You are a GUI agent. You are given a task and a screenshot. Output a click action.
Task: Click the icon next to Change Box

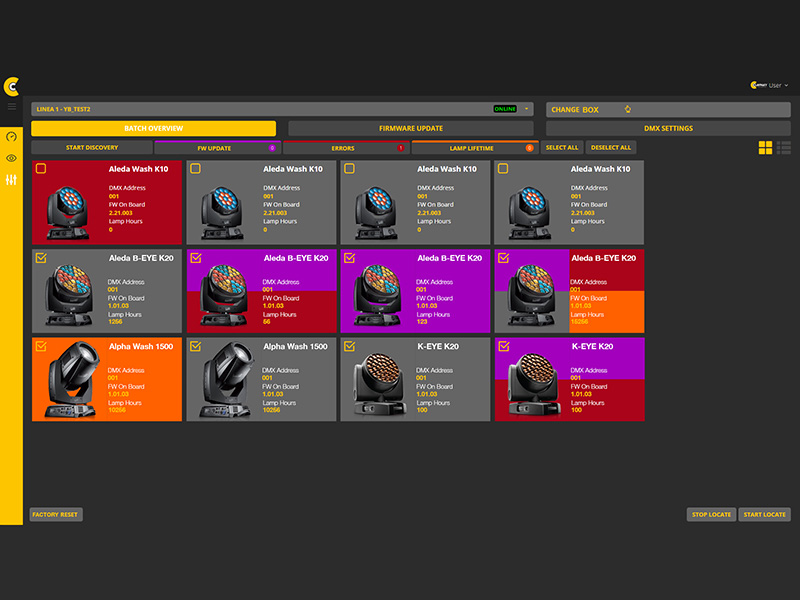[x=627, y=110]
